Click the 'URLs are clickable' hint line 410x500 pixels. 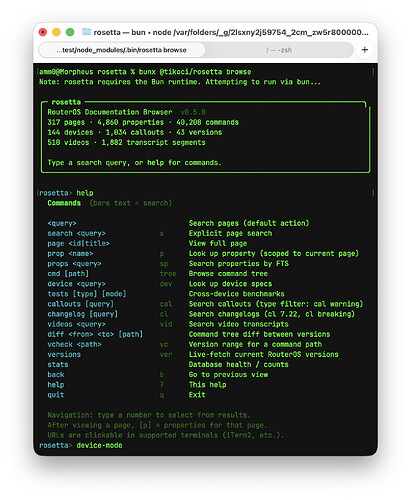166,435
